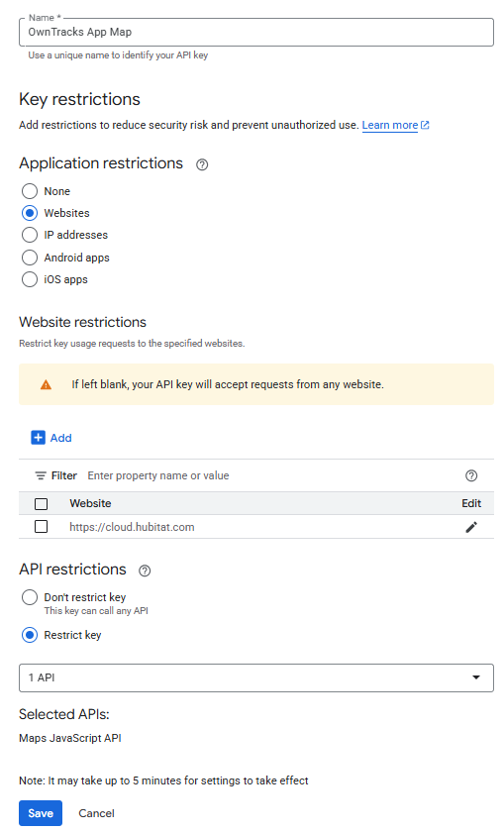Select the IP addresses radio option

coord(30,235)
